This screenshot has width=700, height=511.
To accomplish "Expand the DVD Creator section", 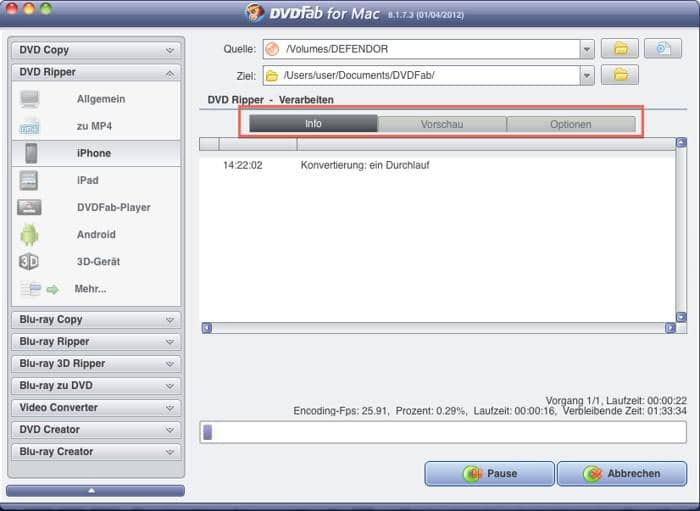I will (96, 429).
